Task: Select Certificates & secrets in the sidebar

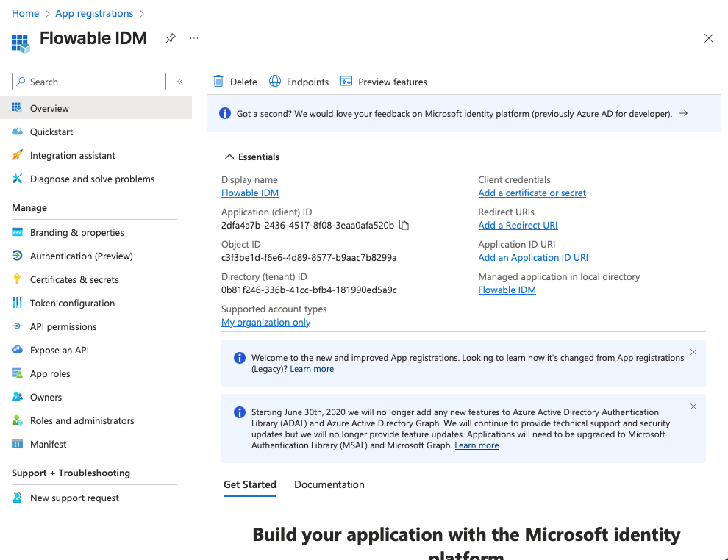Action: 75,279
